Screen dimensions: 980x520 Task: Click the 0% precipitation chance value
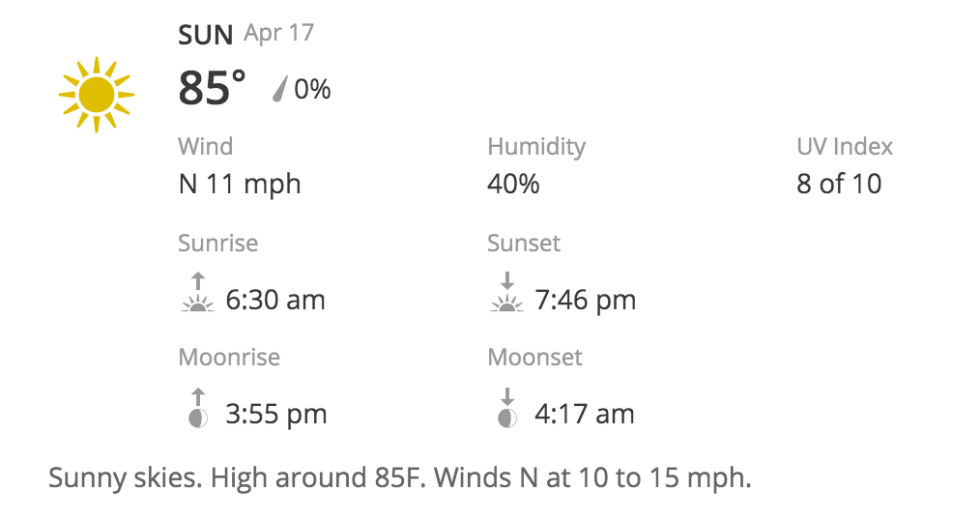tap(312, 90)
